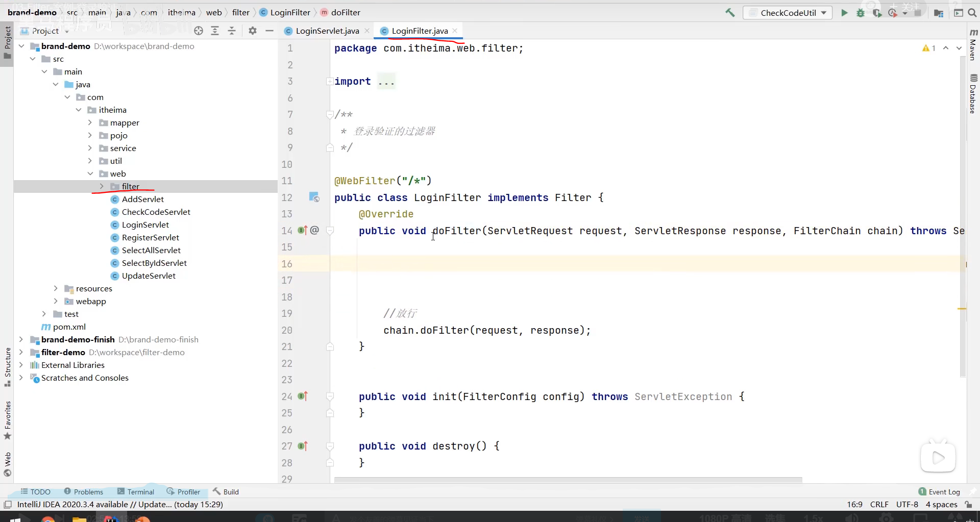The width and height of the screenshot is (980, 522).
Task: Click 16:9 caret position indicator
Action: (x=854, y=505)
